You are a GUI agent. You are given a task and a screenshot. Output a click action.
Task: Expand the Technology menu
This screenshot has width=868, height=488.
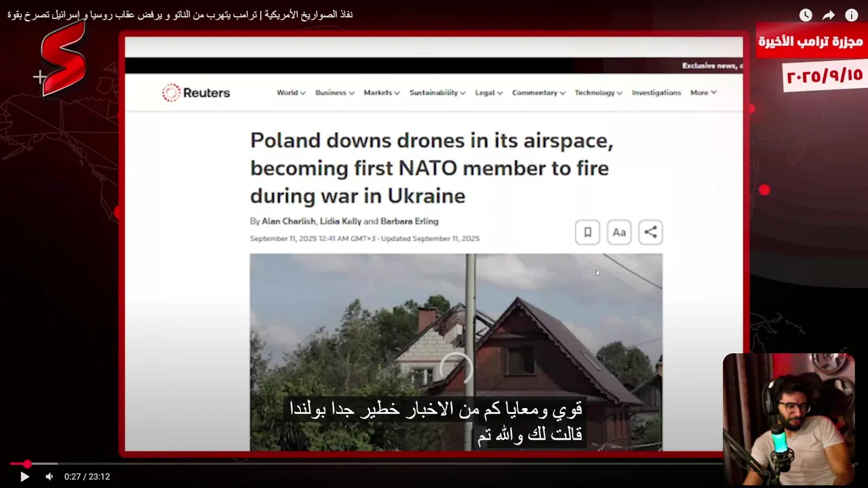(x=598, y=93)
